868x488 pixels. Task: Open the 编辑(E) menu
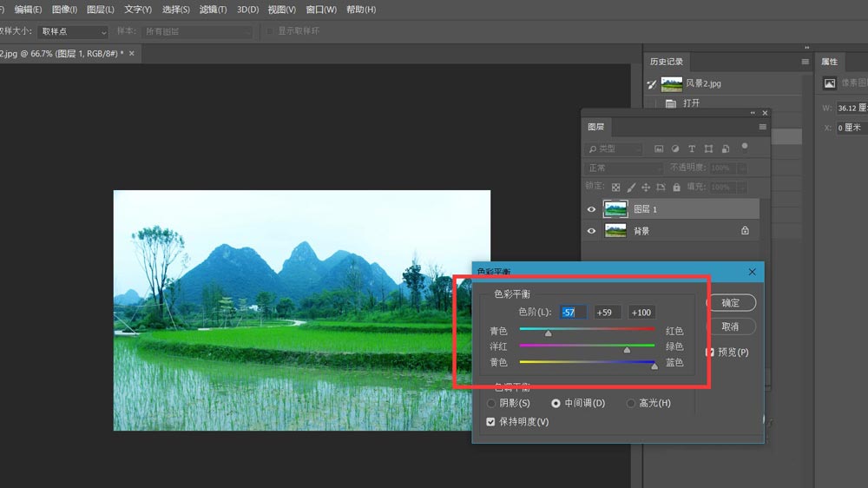(28, 10)
